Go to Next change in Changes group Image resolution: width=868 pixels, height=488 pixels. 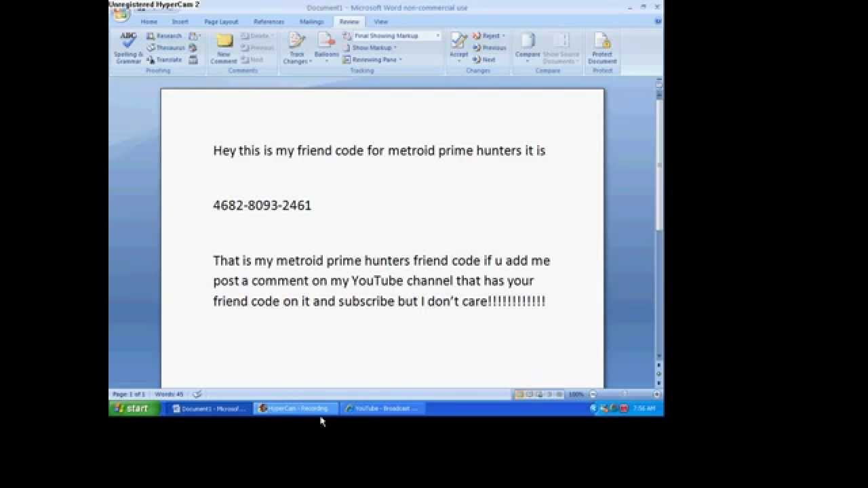click(x=484, y=60)
